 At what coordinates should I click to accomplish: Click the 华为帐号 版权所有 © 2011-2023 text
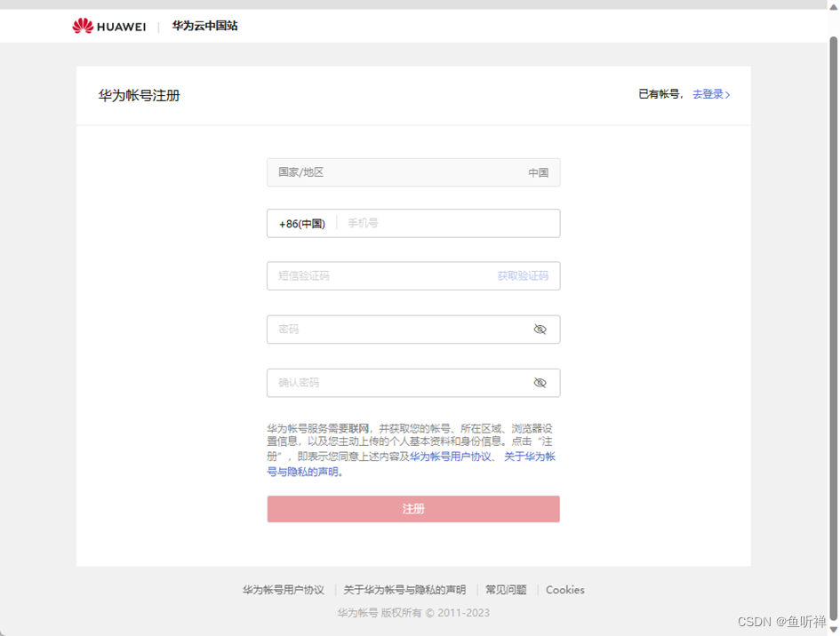(413, 613)
